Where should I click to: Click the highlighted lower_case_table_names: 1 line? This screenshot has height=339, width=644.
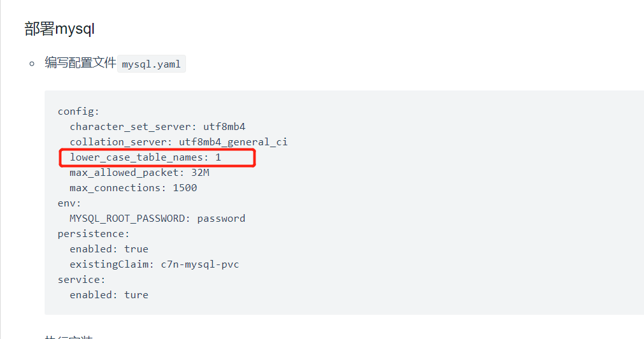(x=145, y=157)
